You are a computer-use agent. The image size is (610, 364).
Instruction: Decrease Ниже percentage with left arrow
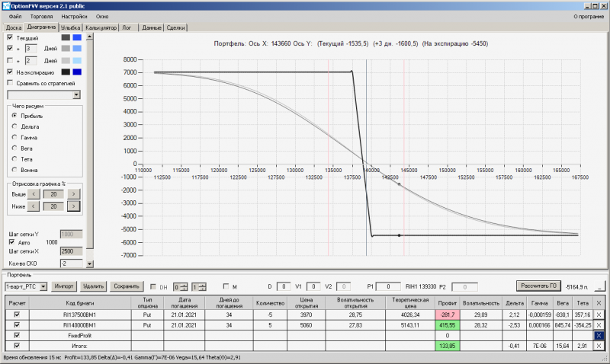[x=34, y=206]
